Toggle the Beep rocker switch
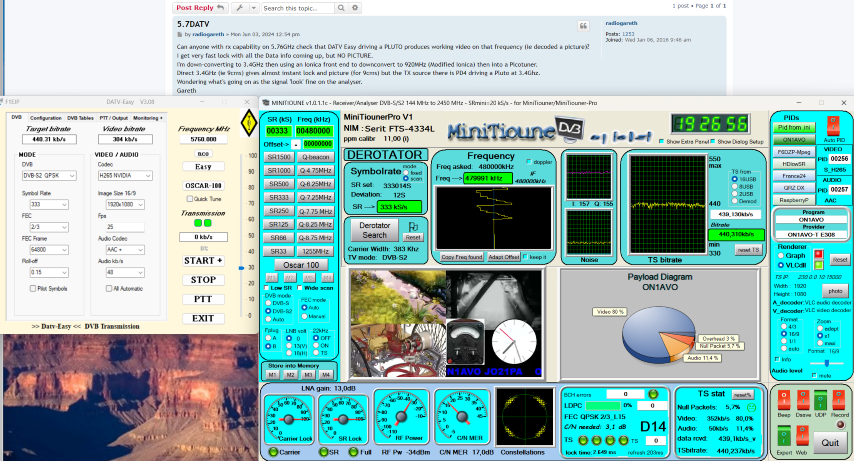Image resolution: width=854 pixels, height=461 pixels. coord(783,400)
